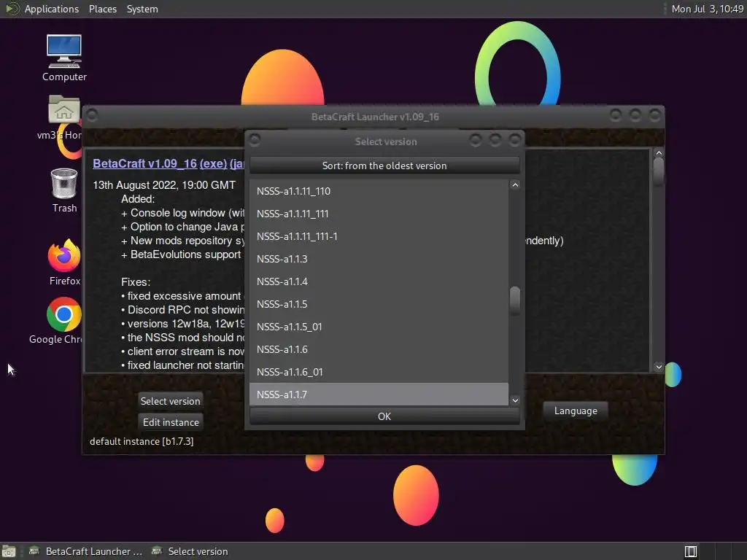Open the Places menu

[x=102, y=9]
